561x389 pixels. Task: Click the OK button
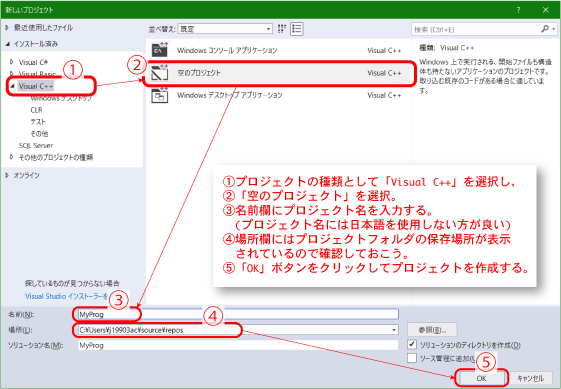click(x=481, y=378)
